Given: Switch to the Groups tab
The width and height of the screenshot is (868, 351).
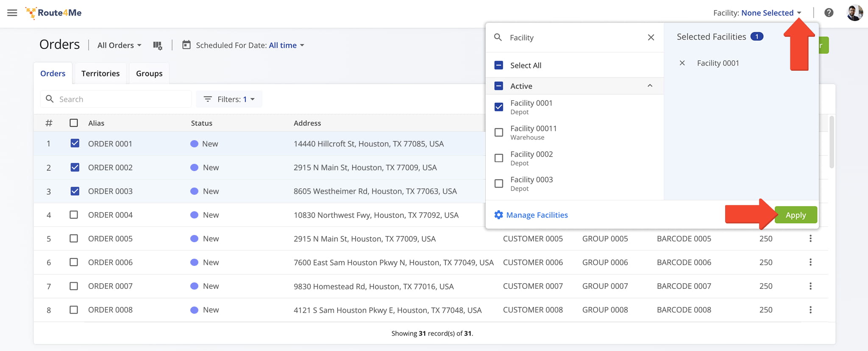Looking at the screenshot, I should pos(149,73).
